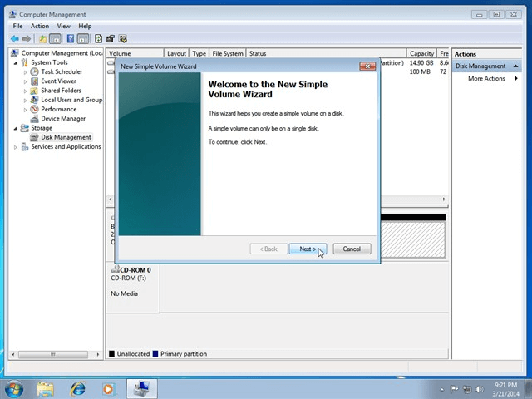The image size is (532, 399).
Task: Expand the Task Scheduler node
Action: pos(26,72)
